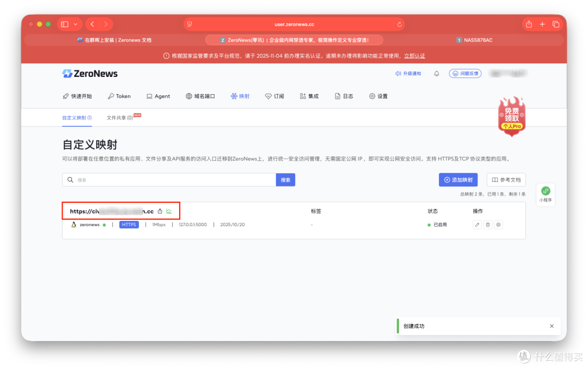This screenshot has height=369, width=588.
Task: Open the 订阅 menu
Action: click(x=274, y=96)
